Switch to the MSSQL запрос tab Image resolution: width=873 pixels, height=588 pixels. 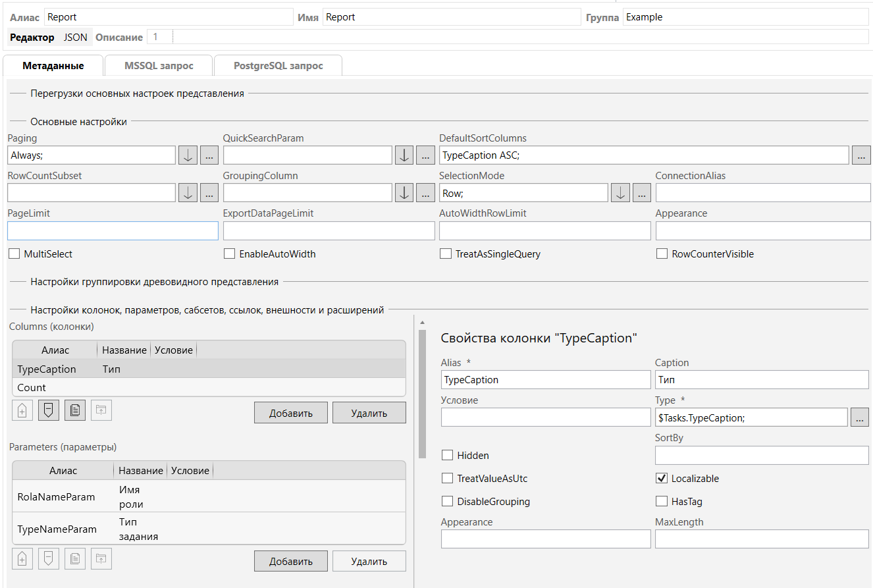tap(159, 66)
